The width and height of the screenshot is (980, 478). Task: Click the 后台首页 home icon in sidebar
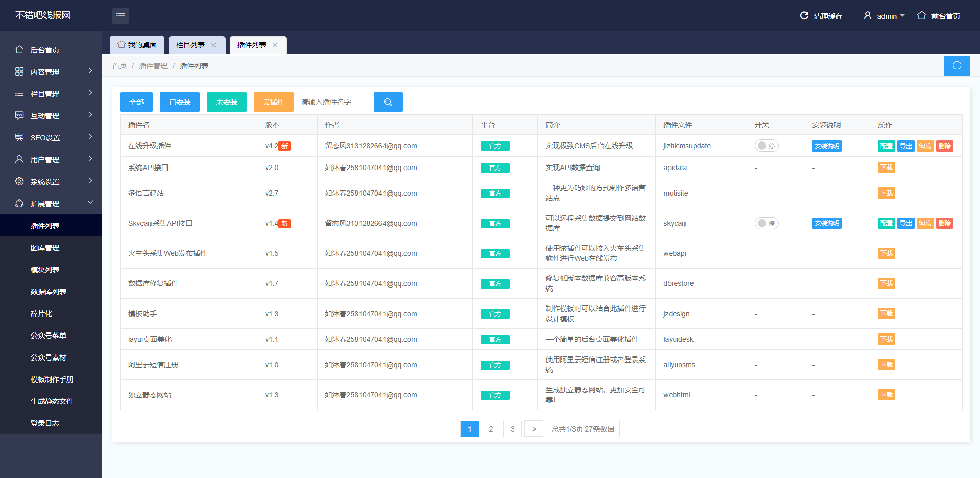coord(19,50)
